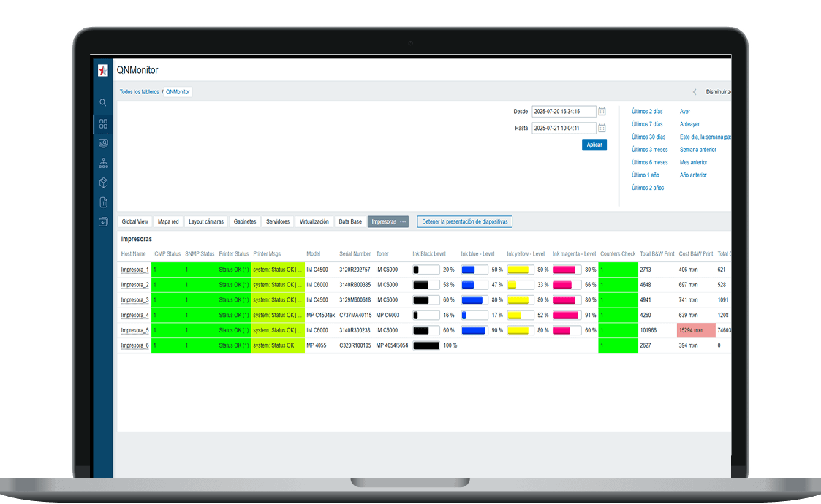Viewport: 821px width, 504px height.
Task: Open calendar picker next to Desde field
Action: 602,112
